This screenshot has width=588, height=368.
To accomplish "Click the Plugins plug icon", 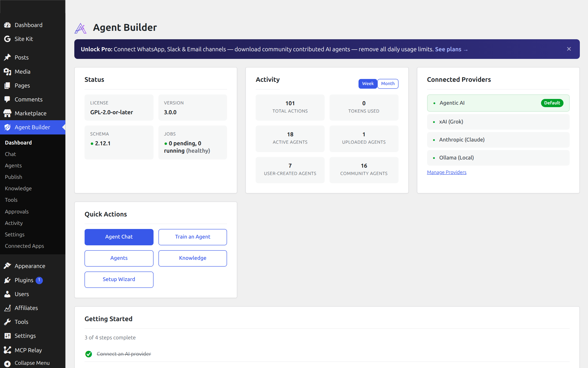I will (7, 280).
